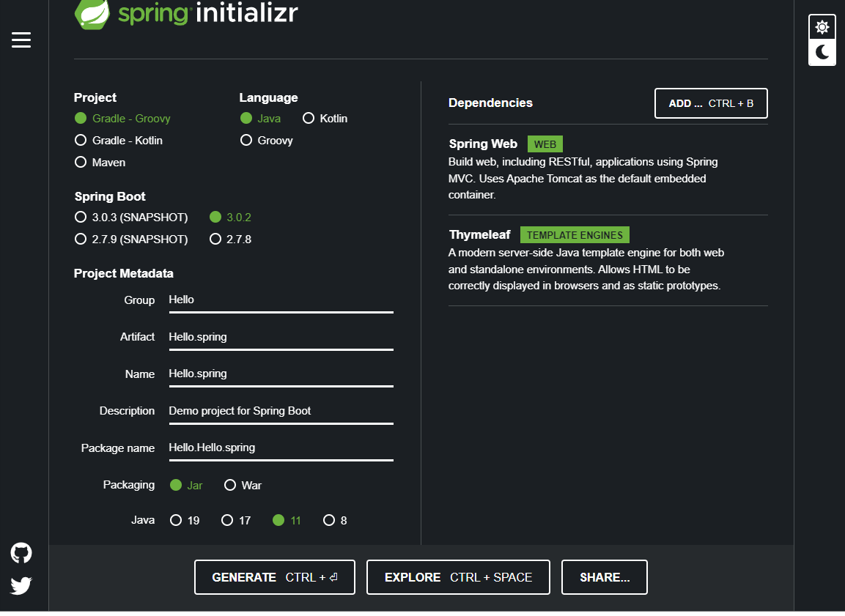Select Java version 19
The width and height of the screenshot is (845, 616).
[184, 520]
